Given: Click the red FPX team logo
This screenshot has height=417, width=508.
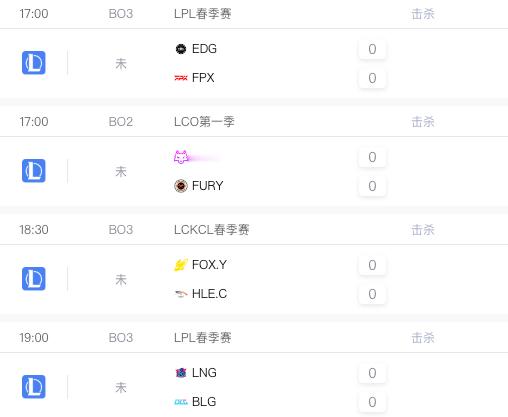Looking at the screenshot, I should click(x=181, y=78).
